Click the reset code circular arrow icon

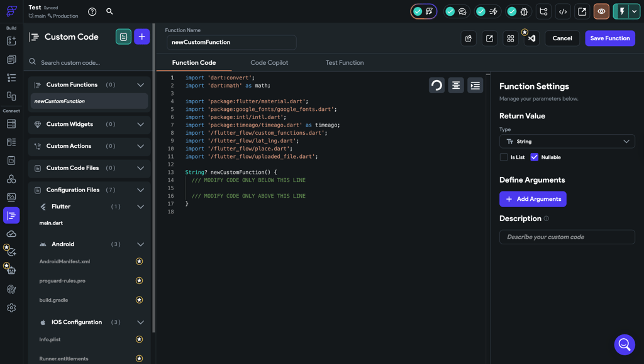436,85
